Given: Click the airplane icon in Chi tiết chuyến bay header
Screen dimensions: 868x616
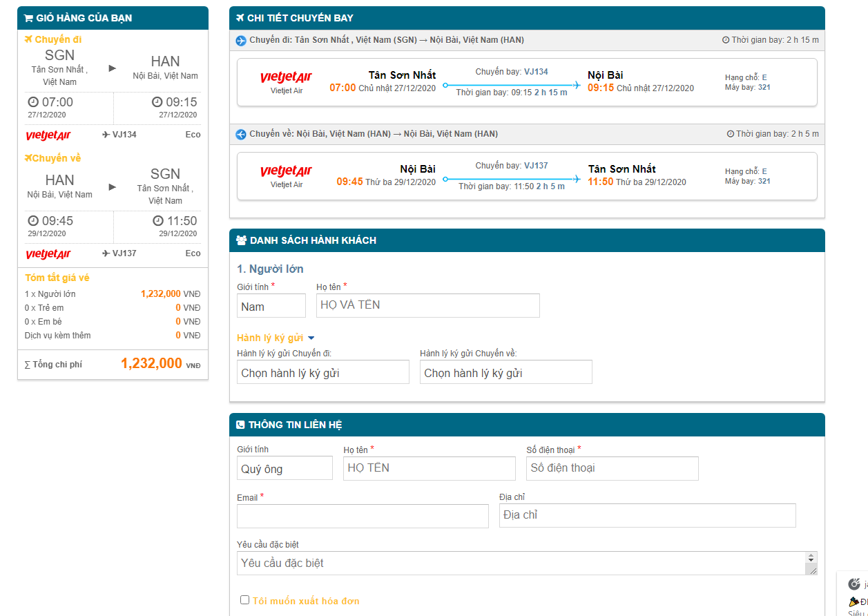Looking at the screenshot, I should pos(240,18).
